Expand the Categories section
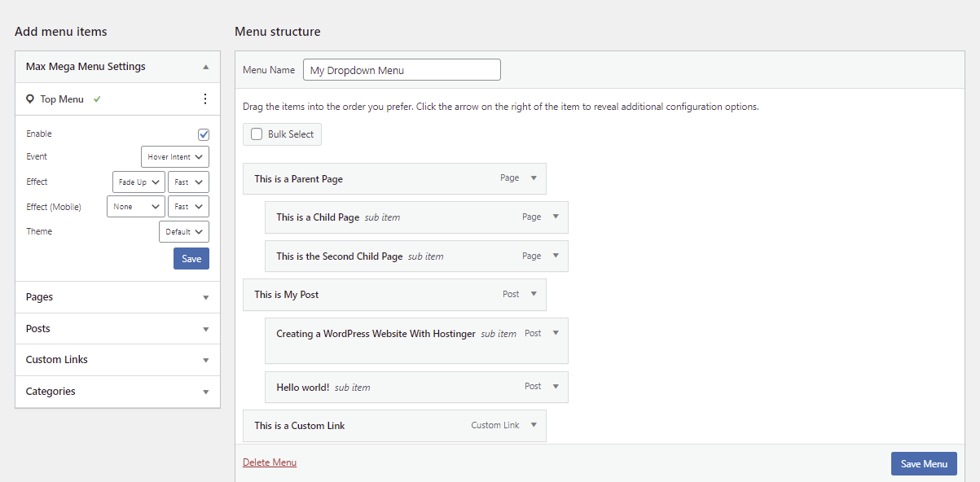Screen dimensions: 980x482 click(x=206, y=392)
